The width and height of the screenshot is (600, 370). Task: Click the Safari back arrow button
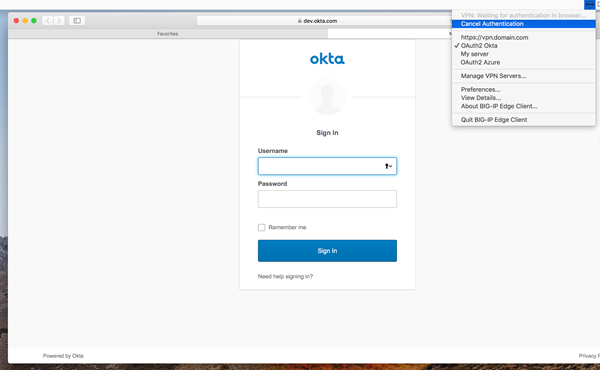click(48, 21)
